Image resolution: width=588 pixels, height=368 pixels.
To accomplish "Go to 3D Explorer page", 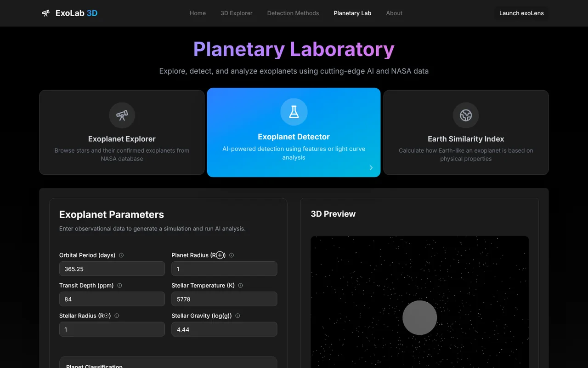I will click(237, 13).
